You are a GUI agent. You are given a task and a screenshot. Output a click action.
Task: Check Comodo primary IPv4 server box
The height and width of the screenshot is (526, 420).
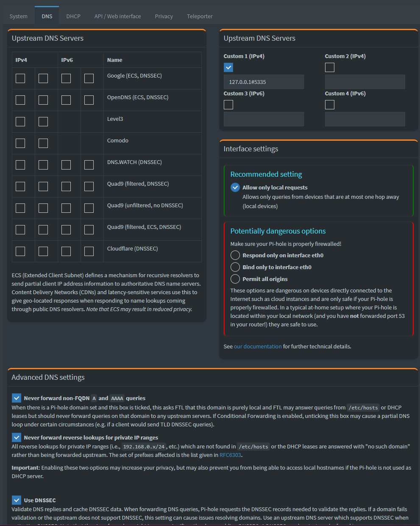coord(20,143)
